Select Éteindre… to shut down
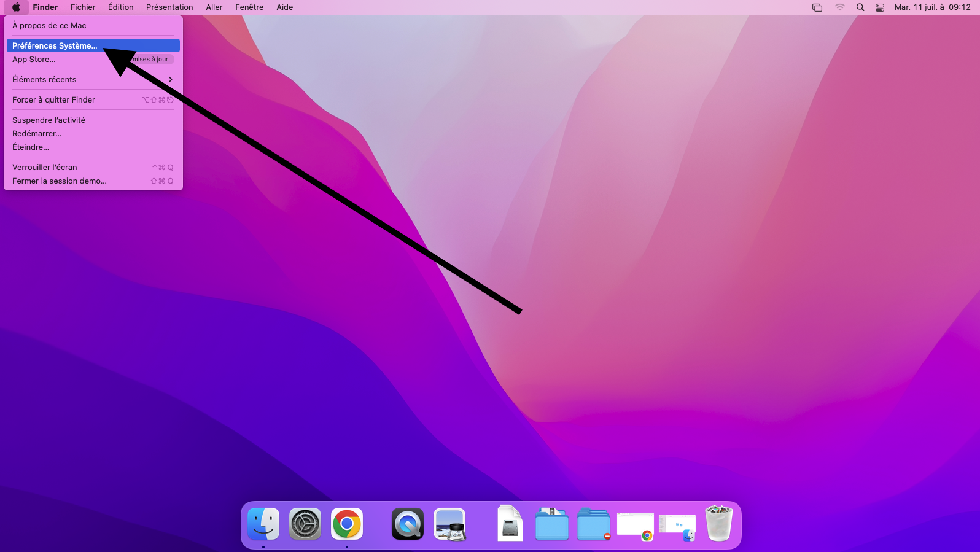Viewport: 980px width, 552px height. 93,147
